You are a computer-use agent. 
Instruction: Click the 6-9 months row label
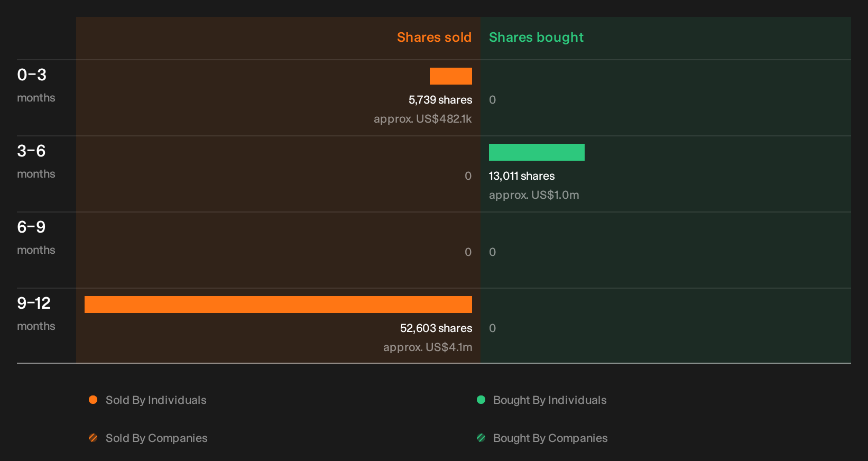[36, 237]
